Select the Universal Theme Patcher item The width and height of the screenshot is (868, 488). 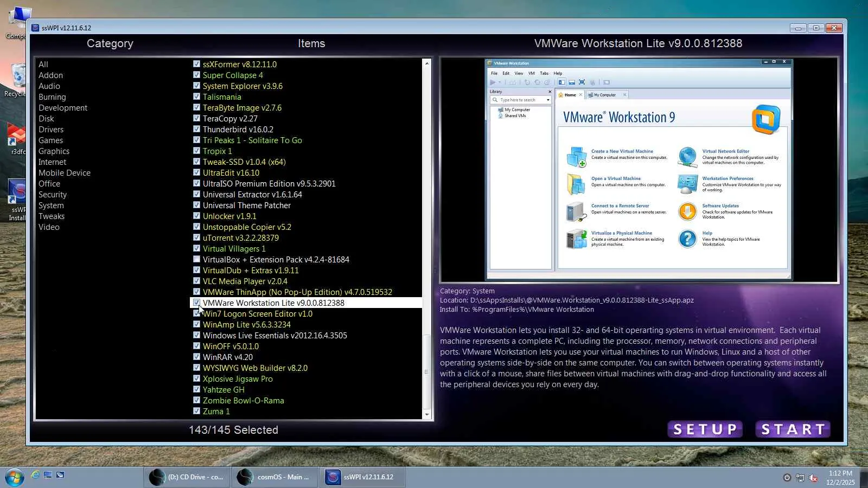[247, 206]
